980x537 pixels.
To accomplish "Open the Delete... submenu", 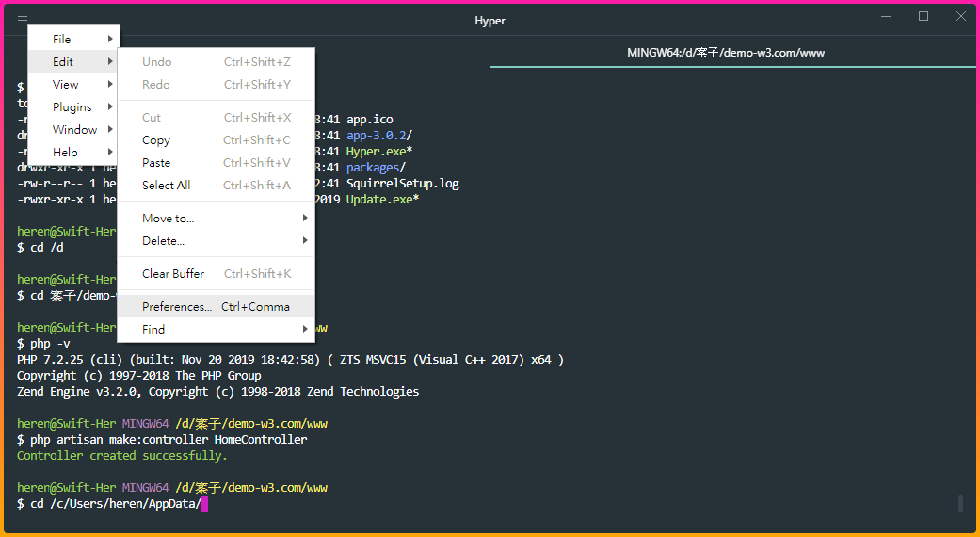I will pyautogui.click(x=217, y=240).
